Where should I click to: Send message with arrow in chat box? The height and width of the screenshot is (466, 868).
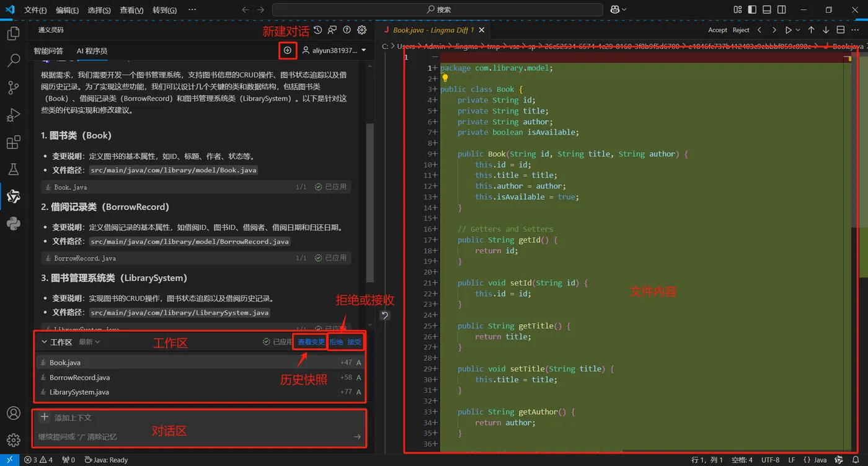[x=357, y=437]
